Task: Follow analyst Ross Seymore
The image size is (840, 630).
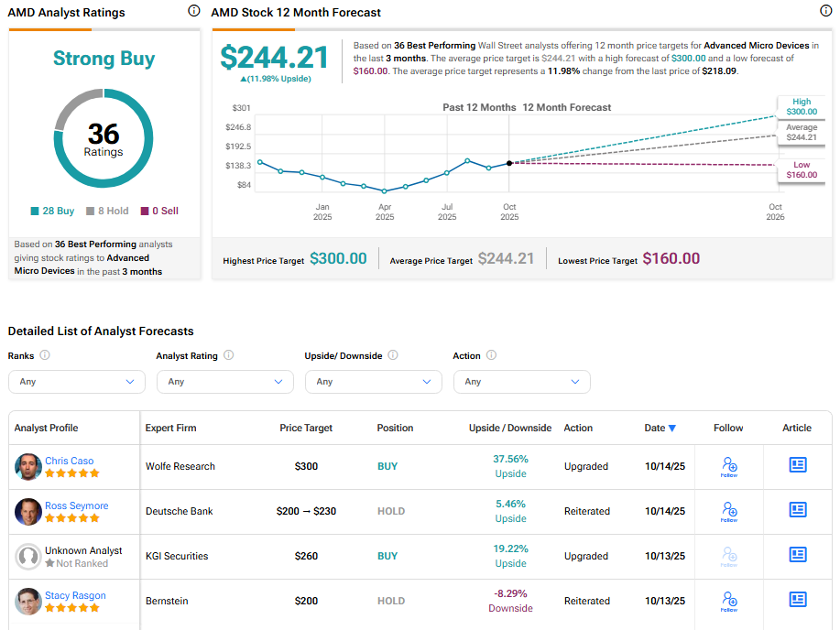Action: click(x=729, y=511)
